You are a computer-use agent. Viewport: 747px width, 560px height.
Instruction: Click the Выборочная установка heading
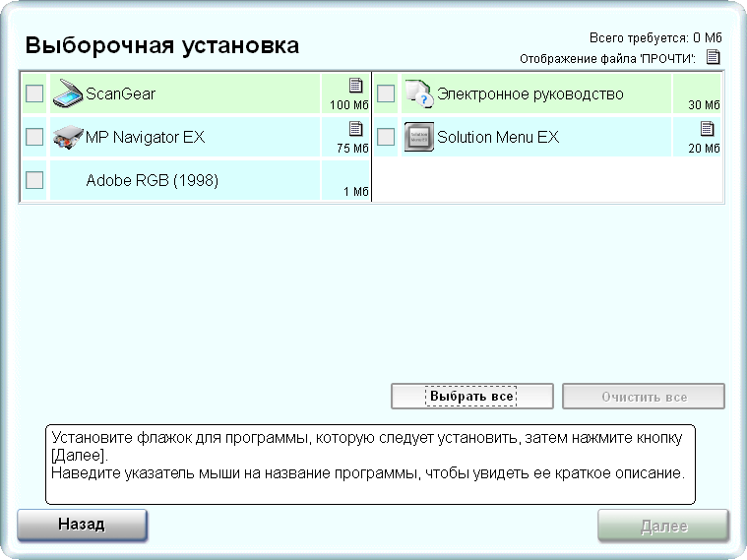162,45
